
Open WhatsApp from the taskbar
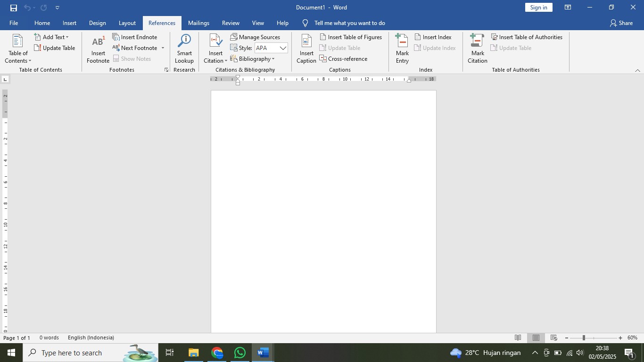[x=239, y=352]
